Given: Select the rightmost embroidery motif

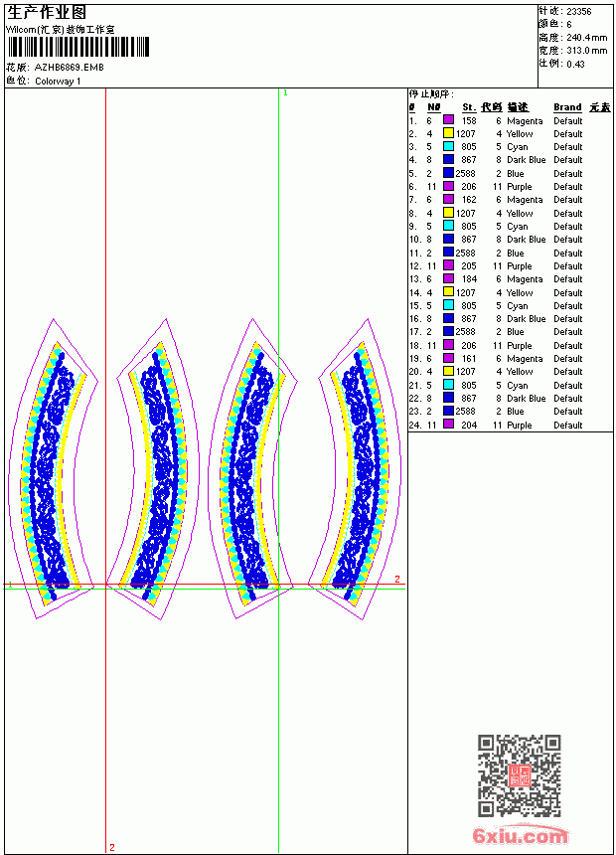Looking at the screenshot, I should pyautogui.click(x=355, y=469).
